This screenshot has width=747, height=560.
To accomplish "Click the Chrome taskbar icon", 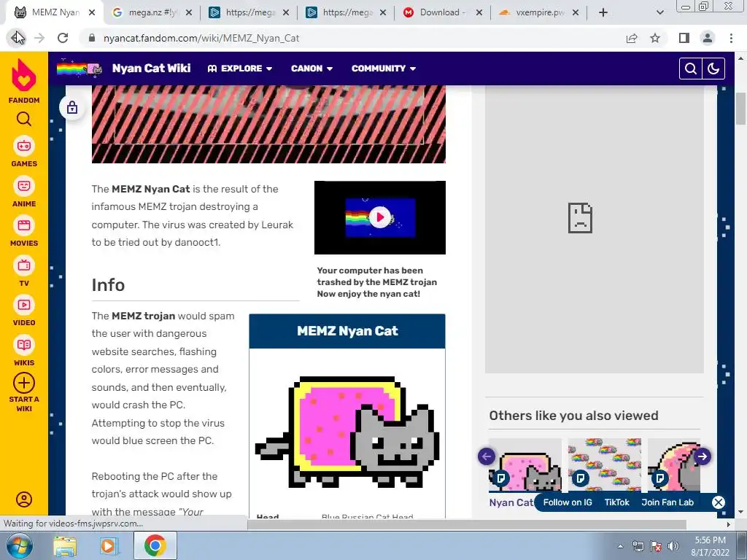I will click(155, 545).
